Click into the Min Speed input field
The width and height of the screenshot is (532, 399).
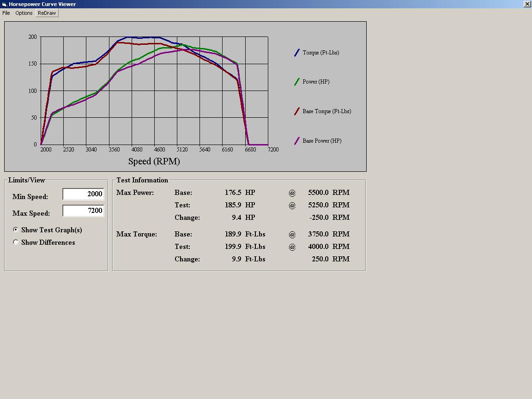[83, 194]
